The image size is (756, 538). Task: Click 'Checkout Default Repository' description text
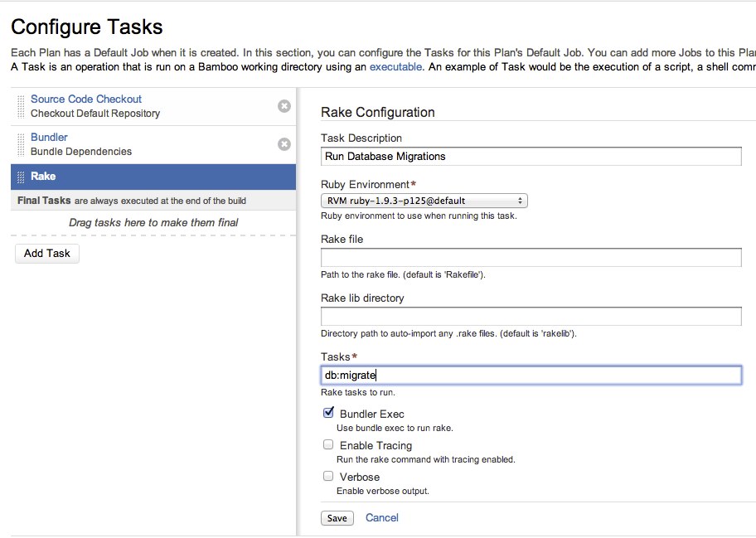(x=95, y=114)
